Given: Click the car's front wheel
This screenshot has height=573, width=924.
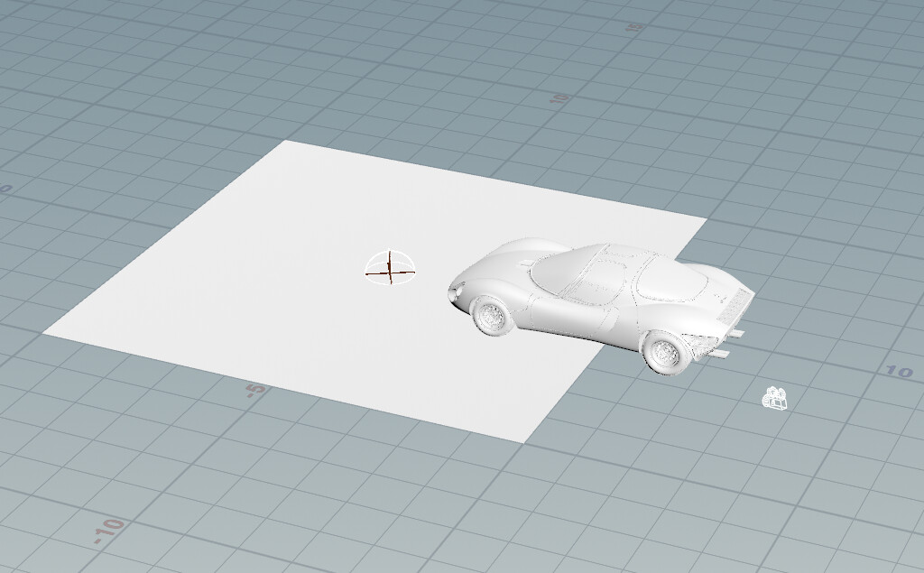Looking at the screenshot, I should 492,316.
